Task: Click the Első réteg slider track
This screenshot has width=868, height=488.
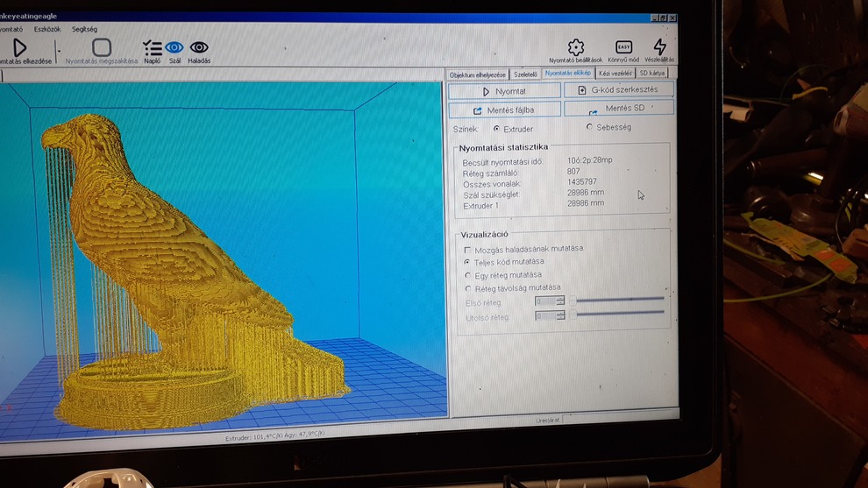Action: (x=620, y=300)
